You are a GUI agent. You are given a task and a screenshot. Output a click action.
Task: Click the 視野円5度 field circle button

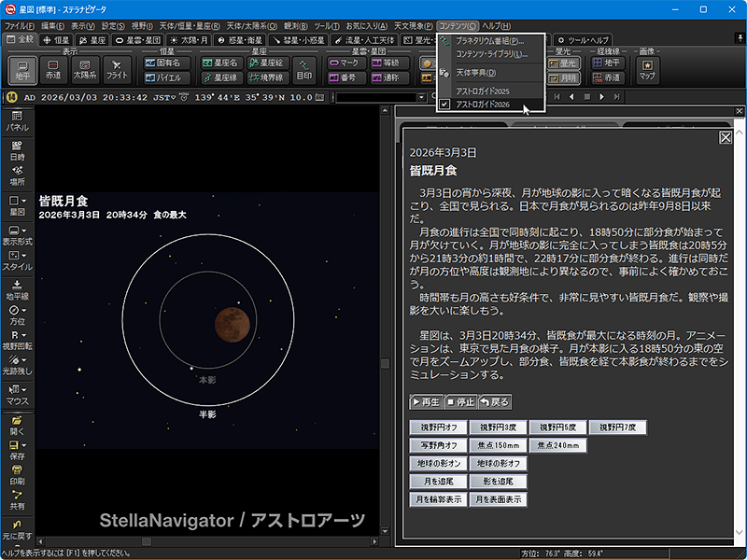pyautogui.click(x=557, y=427)
